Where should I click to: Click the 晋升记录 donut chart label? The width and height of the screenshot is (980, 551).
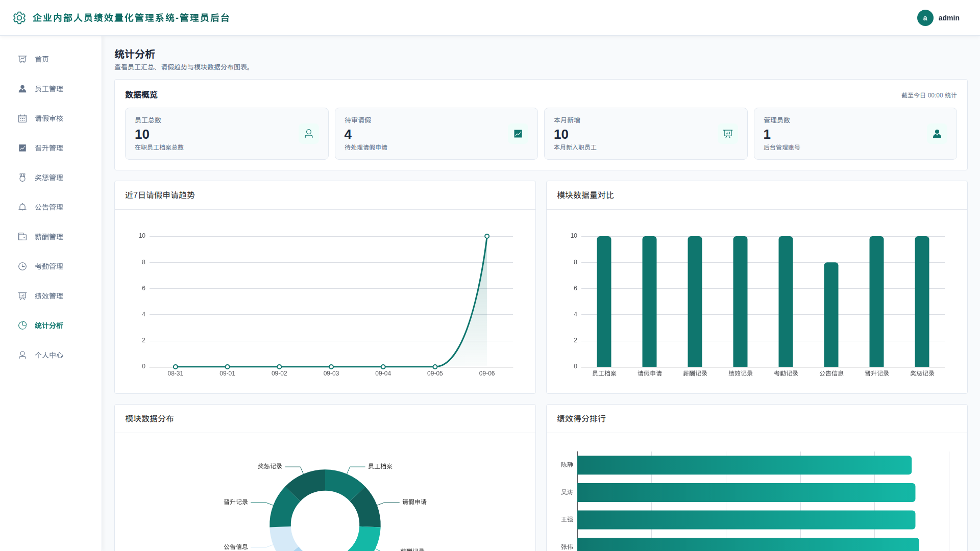pos(236,502)
